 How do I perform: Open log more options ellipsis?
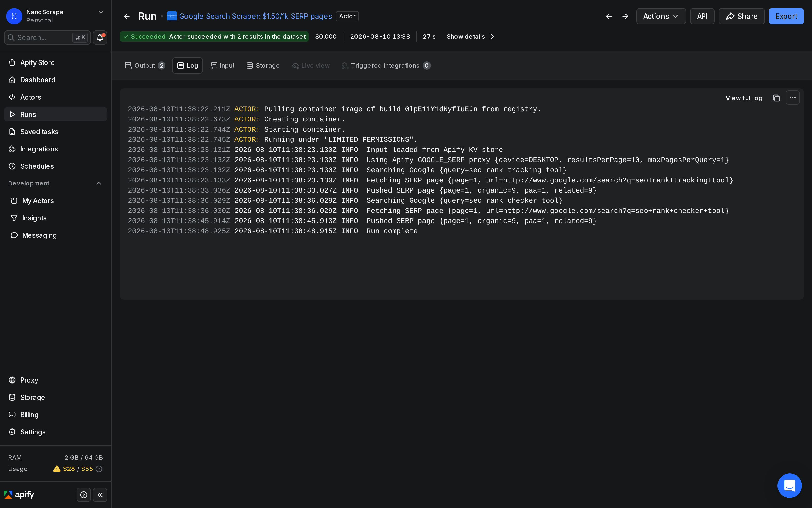792,98
